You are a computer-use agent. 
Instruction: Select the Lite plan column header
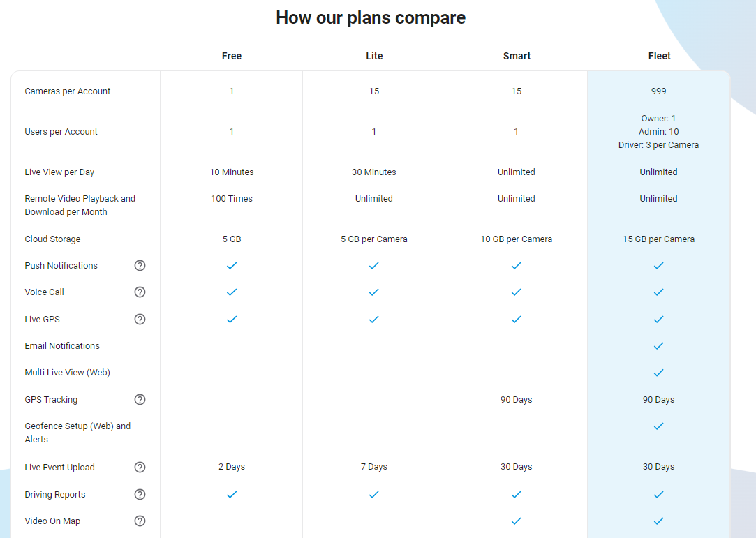374,56
